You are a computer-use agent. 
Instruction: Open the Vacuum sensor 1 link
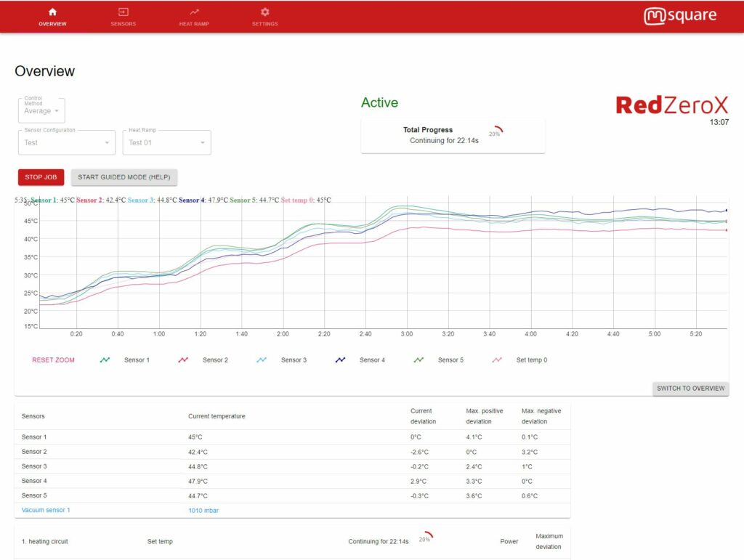(46, 510)
